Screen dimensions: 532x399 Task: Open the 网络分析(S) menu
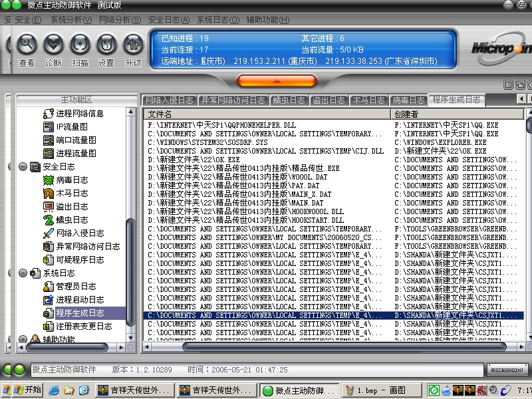tap(120, 20)
